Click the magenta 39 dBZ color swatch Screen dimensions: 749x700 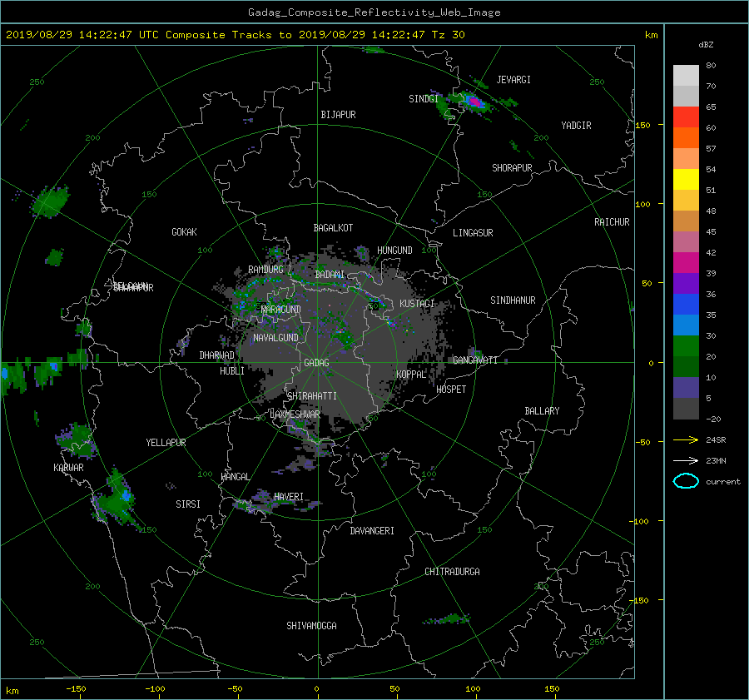[x=686, y=263]
